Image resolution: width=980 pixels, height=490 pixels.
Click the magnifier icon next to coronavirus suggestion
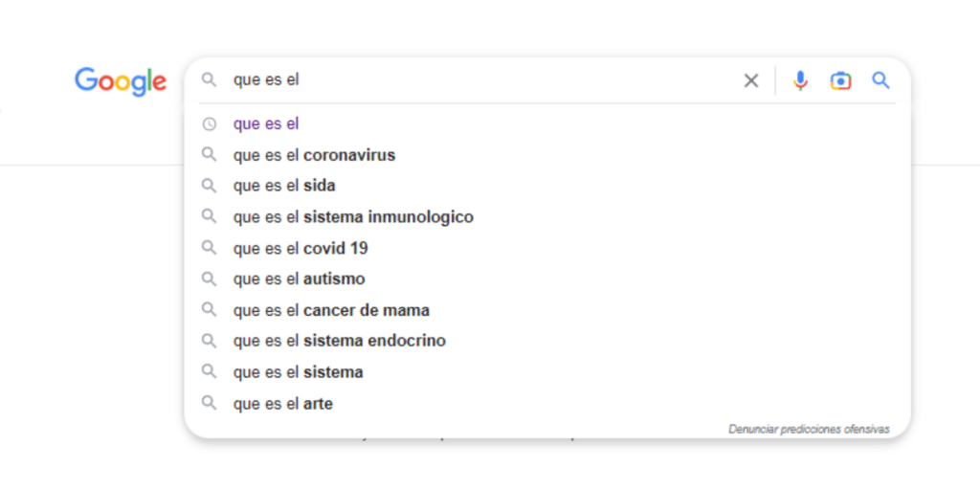click(209, 154)
